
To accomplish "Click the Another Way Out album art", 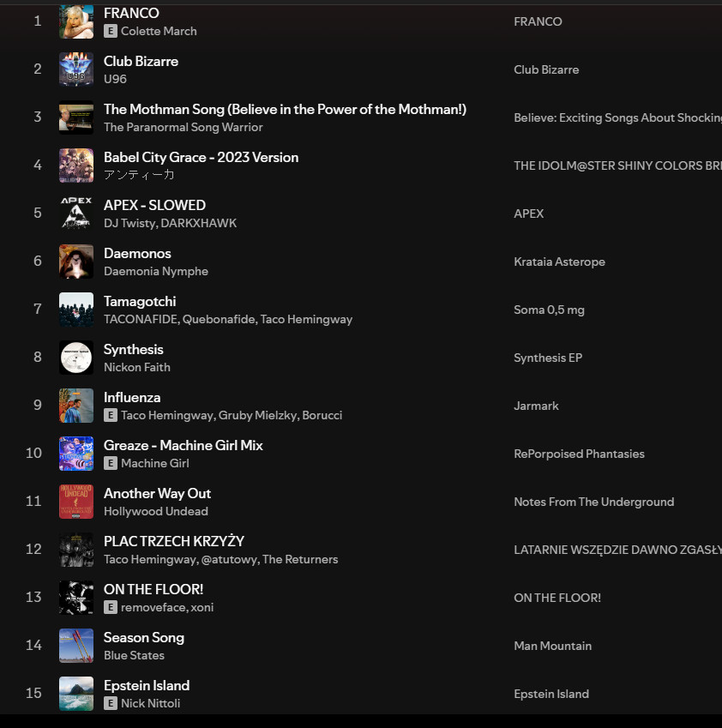I will [x=76, y=502].
